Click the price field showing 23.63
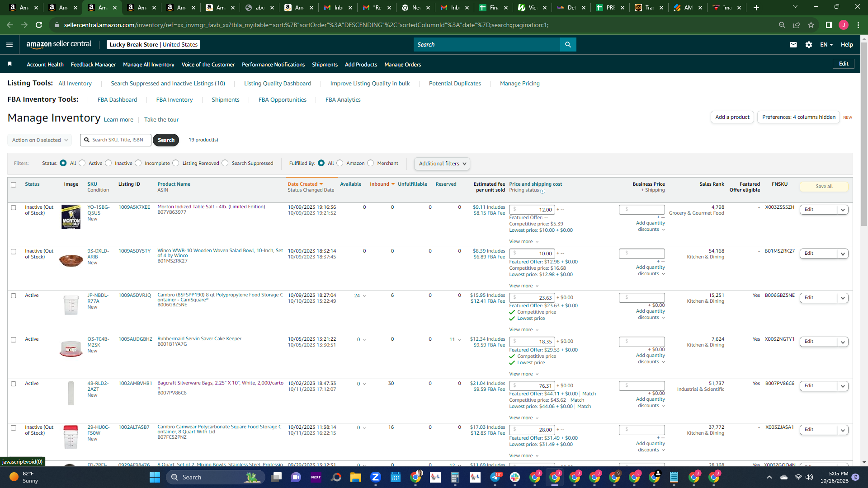 (x=532, y=298)
